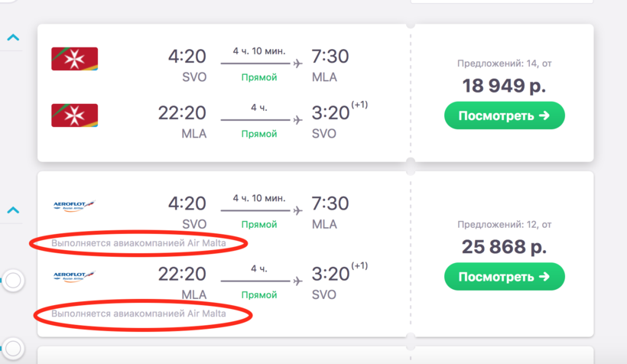
Task: Click Прямой label on Air Malta outbound flight
Action: click(259, 77)
